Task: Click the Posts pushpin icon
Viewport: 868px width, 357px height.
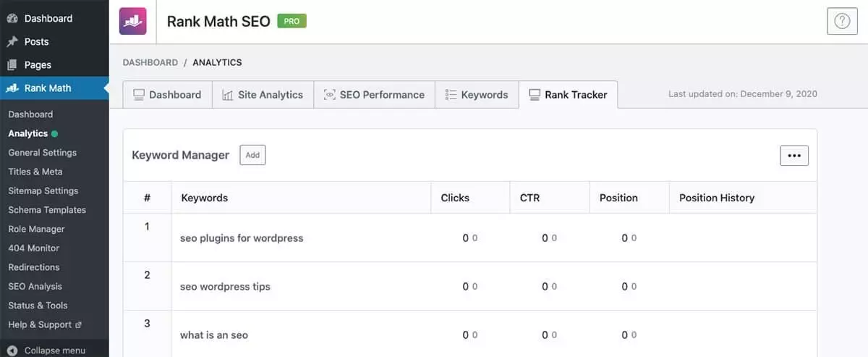Action: [12, 42]
